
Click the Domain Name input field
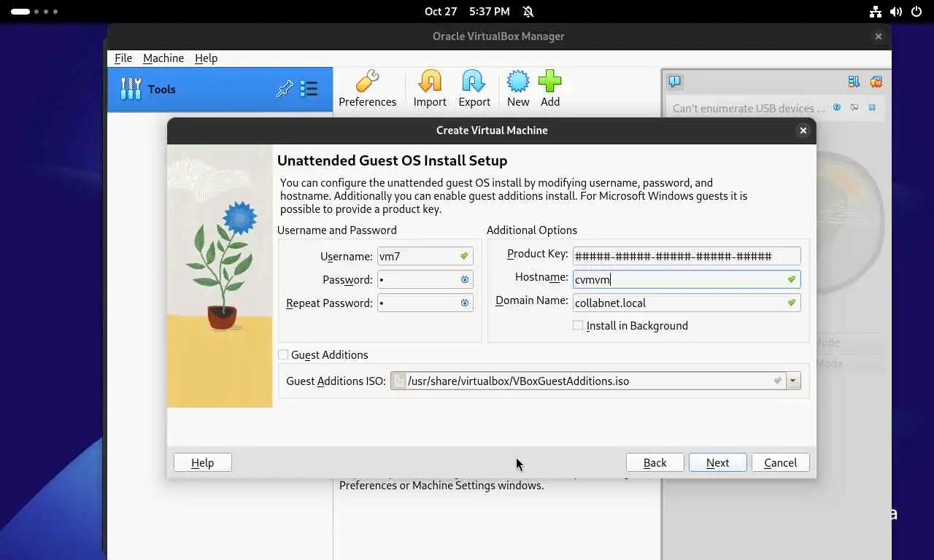687,303
